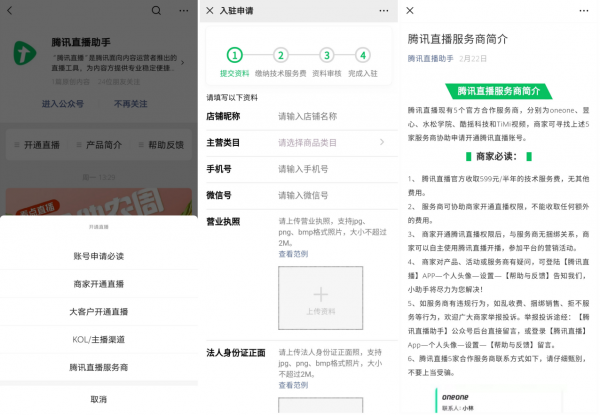The height and width of the screenshot is (415, 600).
Task: Go back using the left panel arrow
Action: point(10,11)
